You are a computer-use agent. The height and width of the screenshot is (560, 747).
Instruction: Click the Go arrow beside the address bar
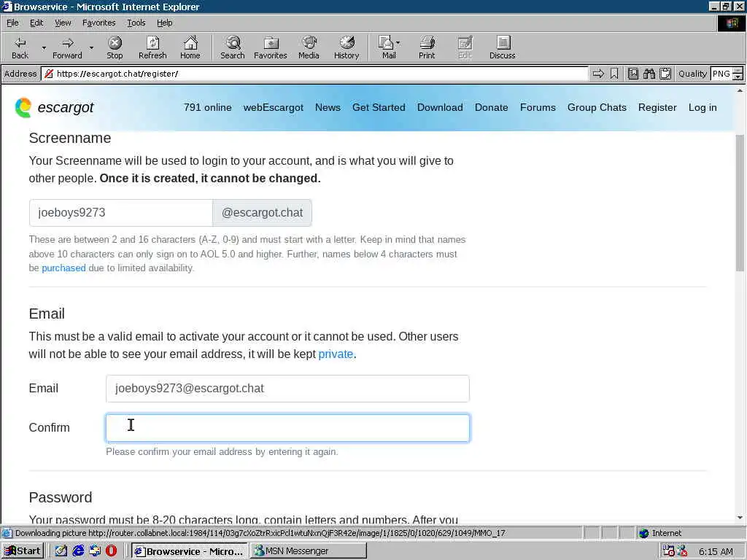coord(598,74)
